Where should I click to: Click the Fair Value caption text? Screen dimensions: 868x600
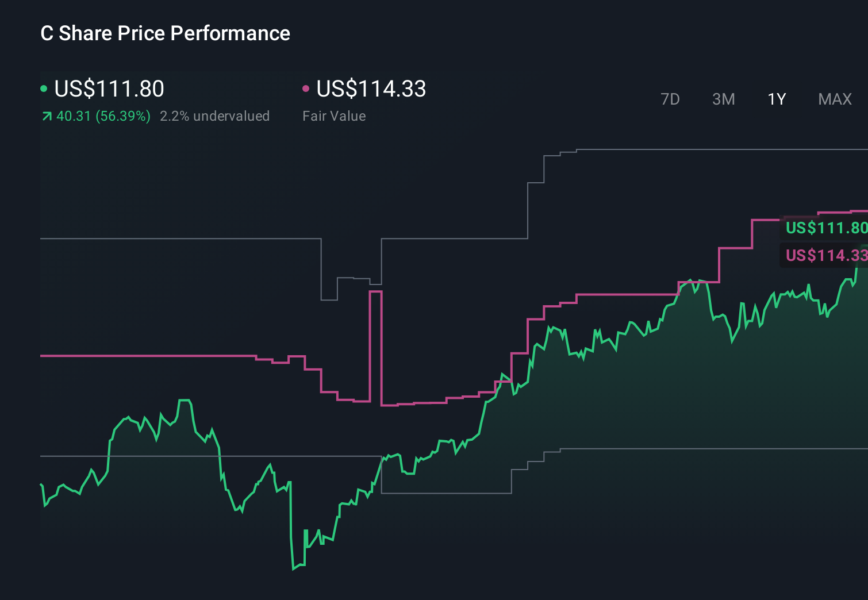[334, 116]
